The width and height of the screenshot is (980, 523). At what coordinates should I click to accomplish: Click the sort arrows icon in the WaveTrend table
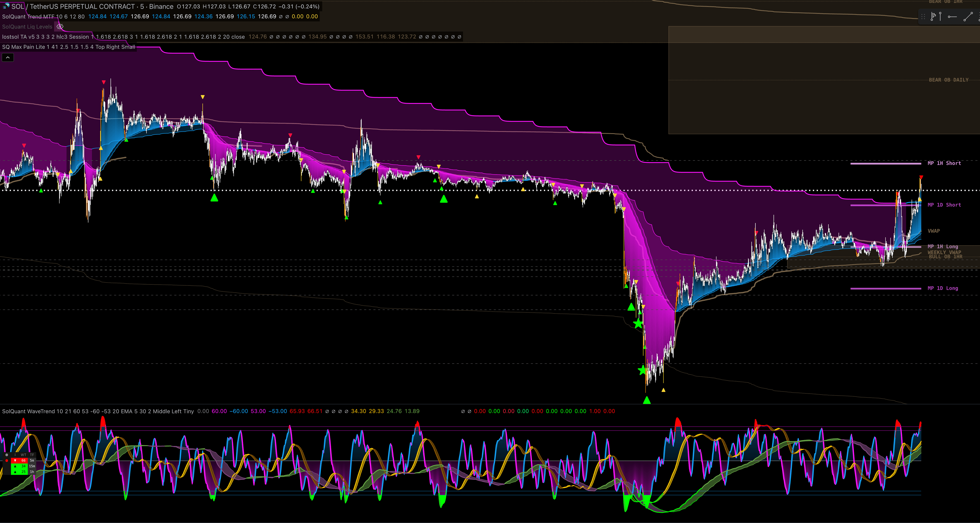(15, 455)
